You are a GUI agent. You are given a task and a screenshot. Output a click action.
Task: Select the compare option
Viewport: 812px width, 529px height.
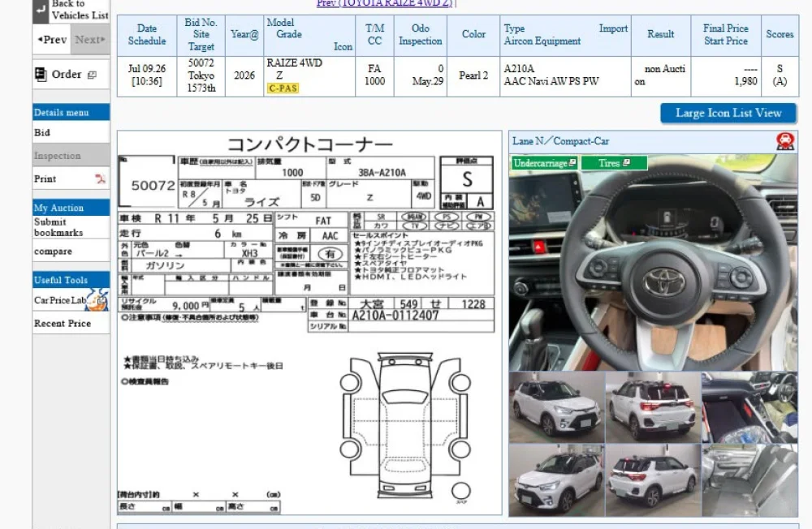(x=71, y=251)
